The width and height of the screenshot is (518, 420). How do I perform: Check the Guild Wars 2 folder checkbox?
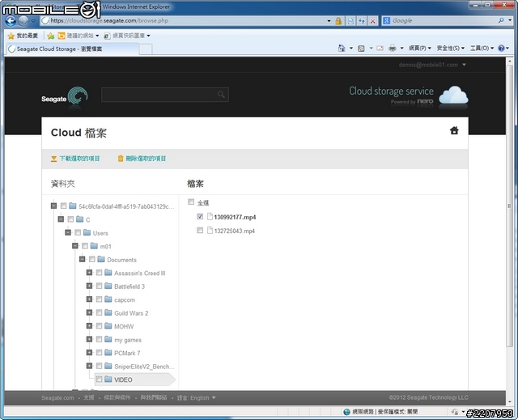[99, 312]
